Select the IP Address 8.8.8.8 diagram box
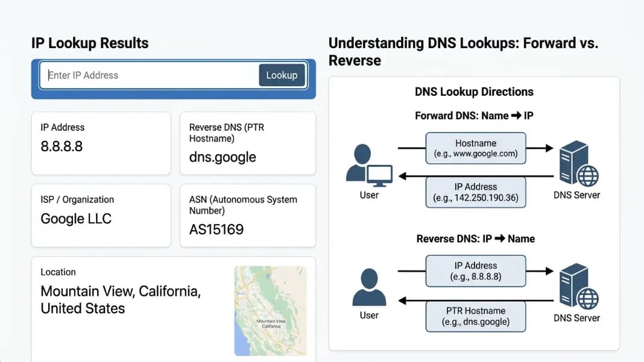Screen dimensions: 644x362 coord(476,271)
